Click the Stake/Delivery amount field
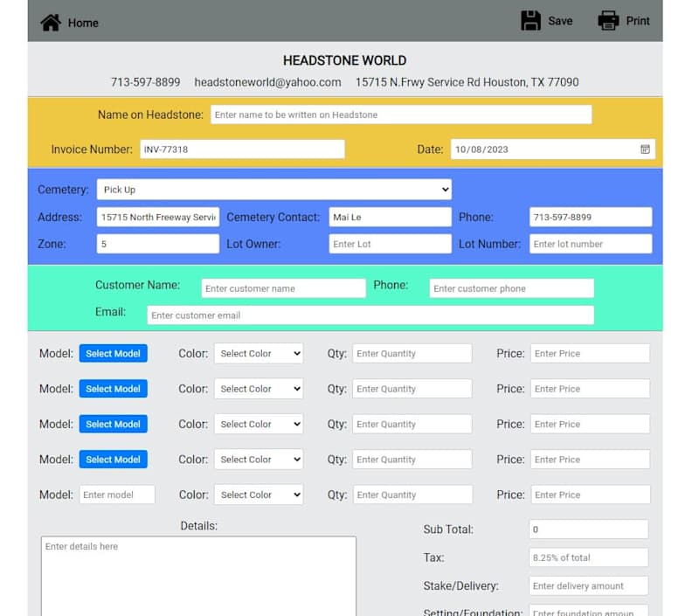This screenshot has width=699, height=616. [588, 585]
